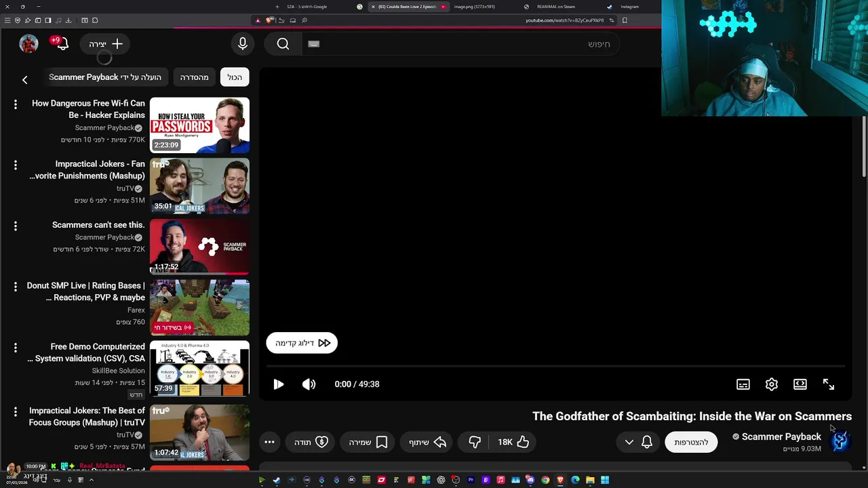
Task: Open File Explorer from the taskbar
Action: click(x=590, y=480)
